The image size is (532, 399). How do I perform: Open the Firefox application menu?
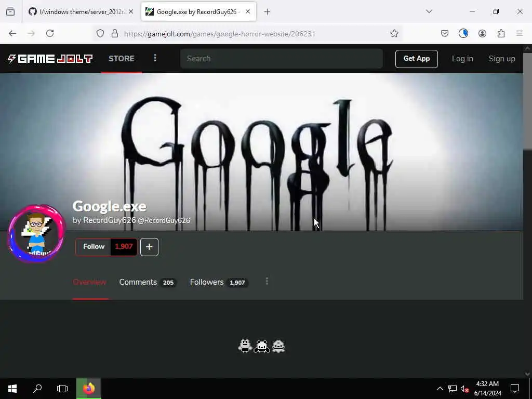(x=520, y=33)
